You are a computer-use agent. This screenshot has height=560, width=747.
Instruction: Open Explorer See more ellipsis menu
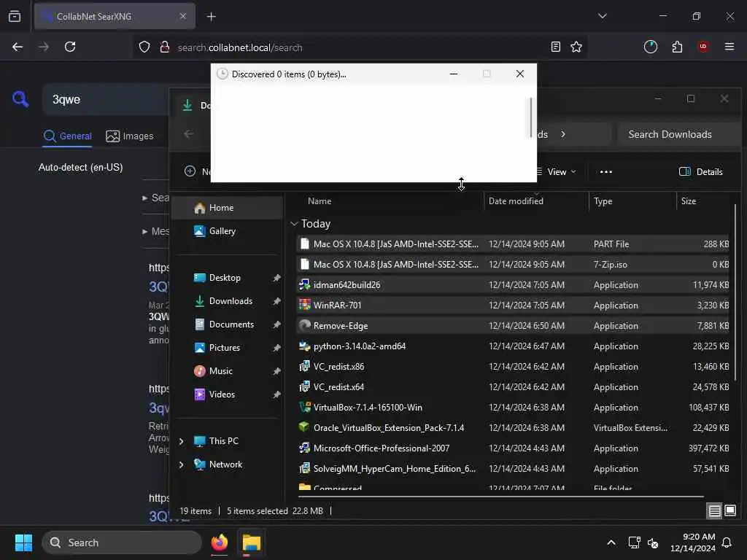[606, 172]
